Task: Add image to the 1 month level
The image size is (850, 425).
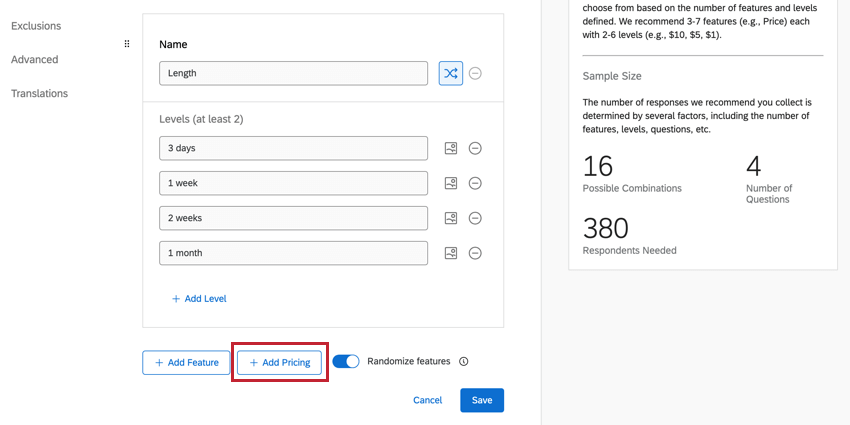Action: click(451, 253)
